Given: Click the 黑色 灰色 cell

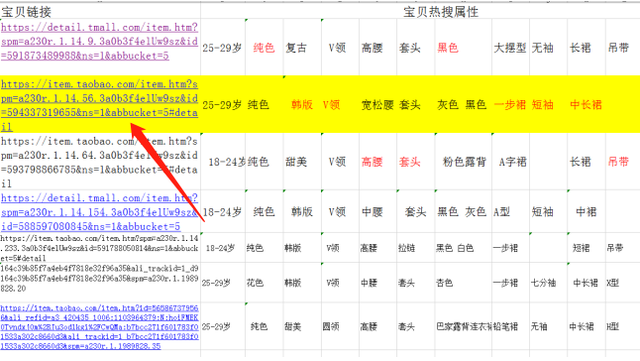Looking at the screenshot, I should [462, 212].
